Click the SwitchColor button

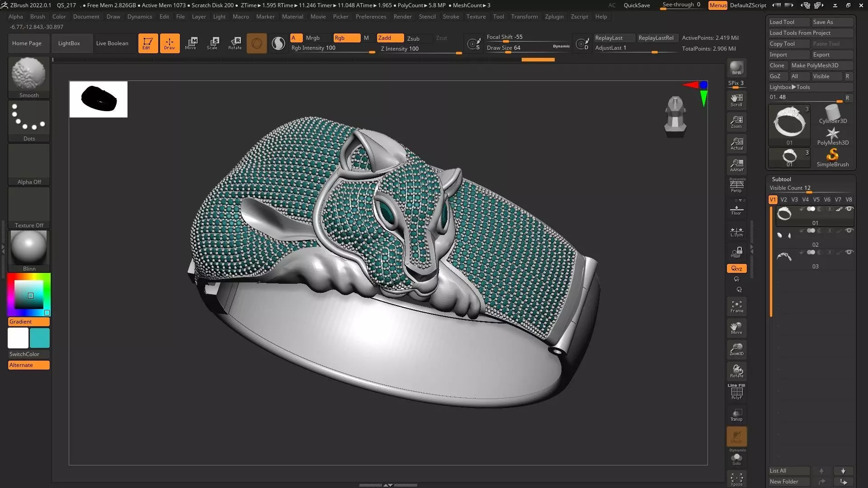coord(29,354)
